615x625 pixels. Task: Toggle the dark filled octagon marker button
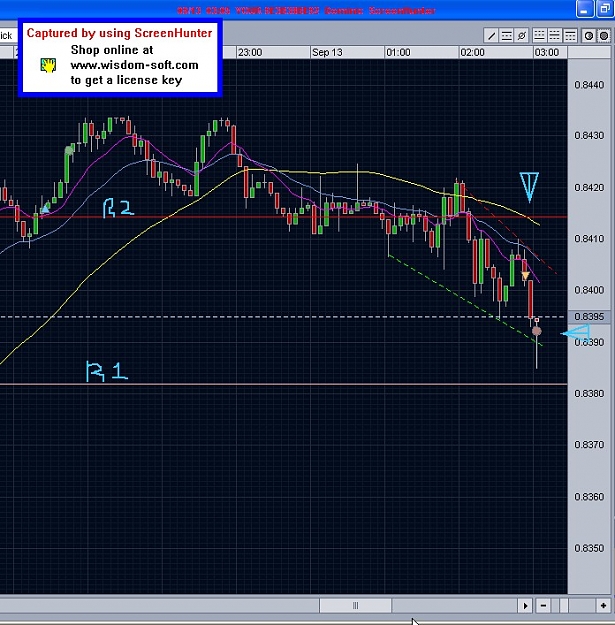coord(604,36)
